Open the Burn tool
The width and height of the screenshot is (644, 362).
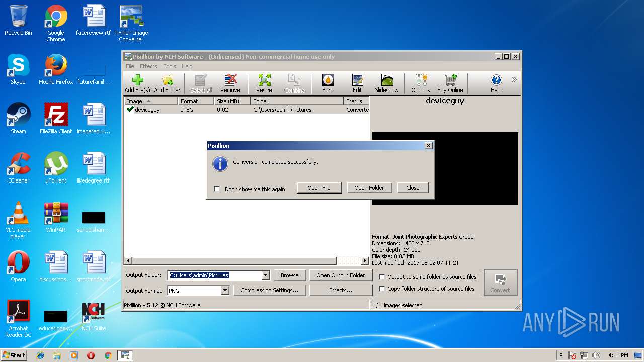tap(328, 83)
